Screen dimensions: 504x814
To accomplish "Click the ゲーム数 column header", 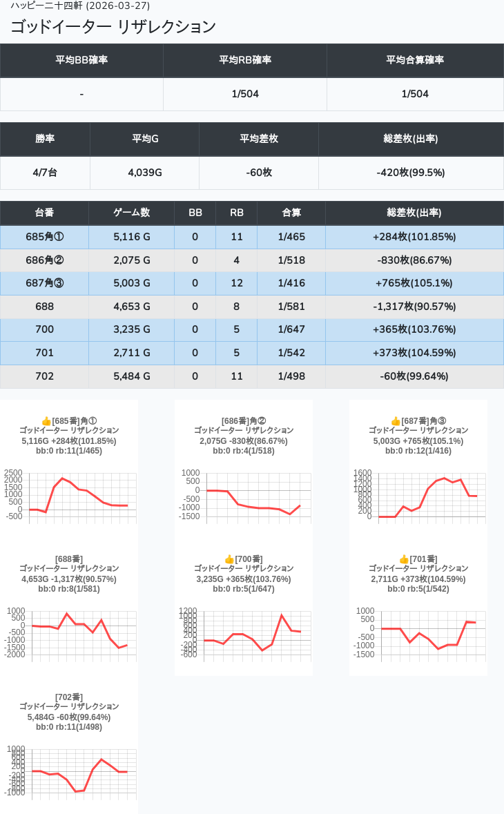I will pyautogui.click(x=131, y=213).
